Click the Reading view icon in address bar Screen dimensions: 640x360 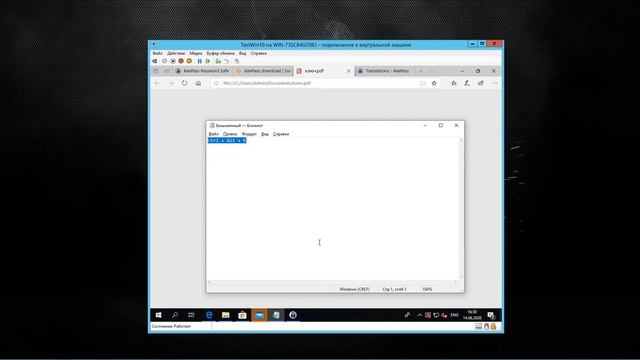[423, 83]
